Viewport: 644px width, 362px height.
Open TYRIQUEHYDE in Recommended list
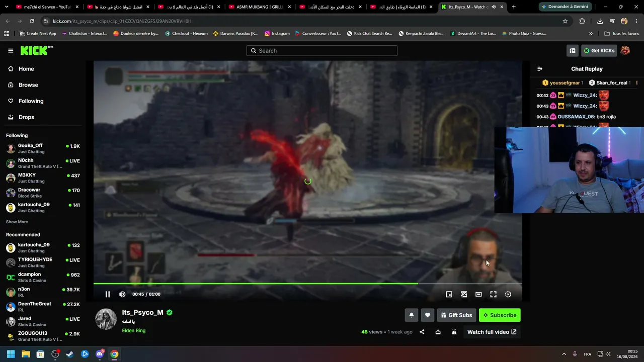[43, 262]
